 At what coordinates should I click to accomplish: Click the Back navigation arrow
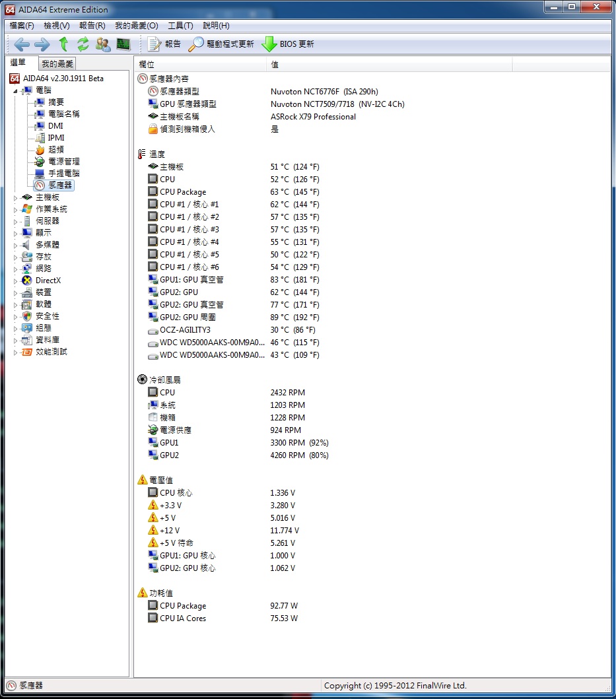(21, 44)
